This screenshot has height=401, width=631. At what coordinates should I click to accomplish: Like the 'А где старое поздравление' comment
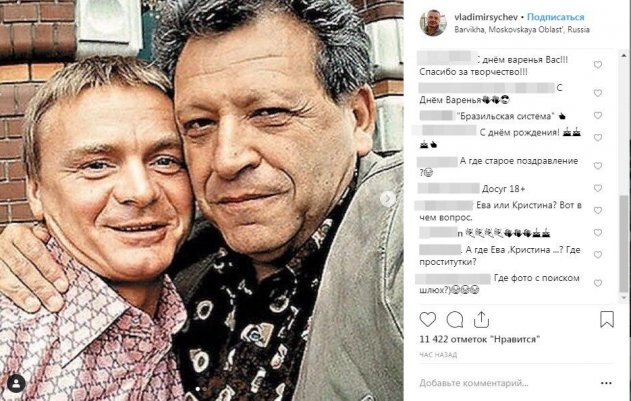(598, 165)
